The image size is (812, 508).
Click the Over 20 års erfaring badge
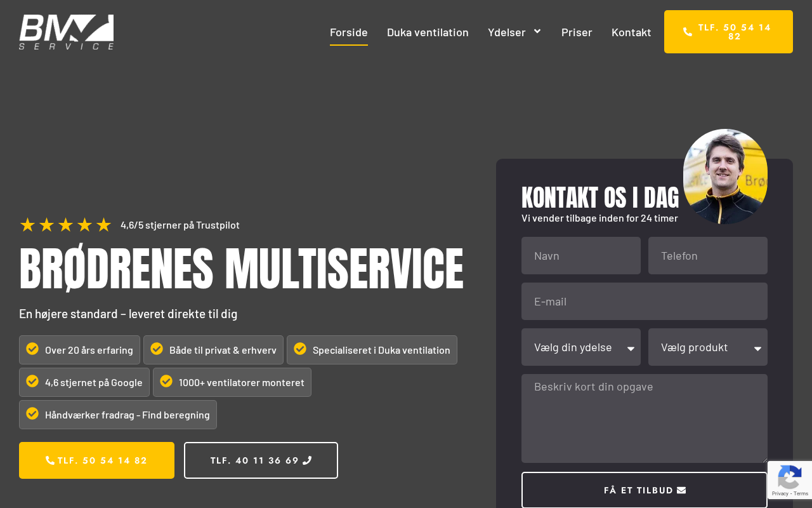pyautogui.click(x=79, y=350)
